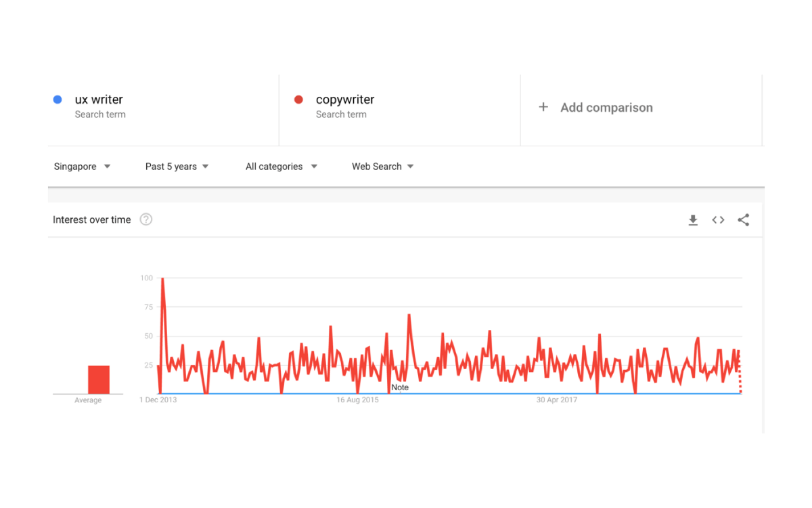Click the red Average bar

pos(99,379)
